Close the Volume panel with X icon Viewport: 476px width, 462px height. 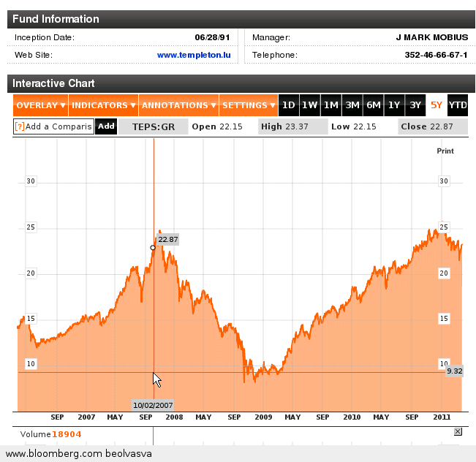[458, 432]
